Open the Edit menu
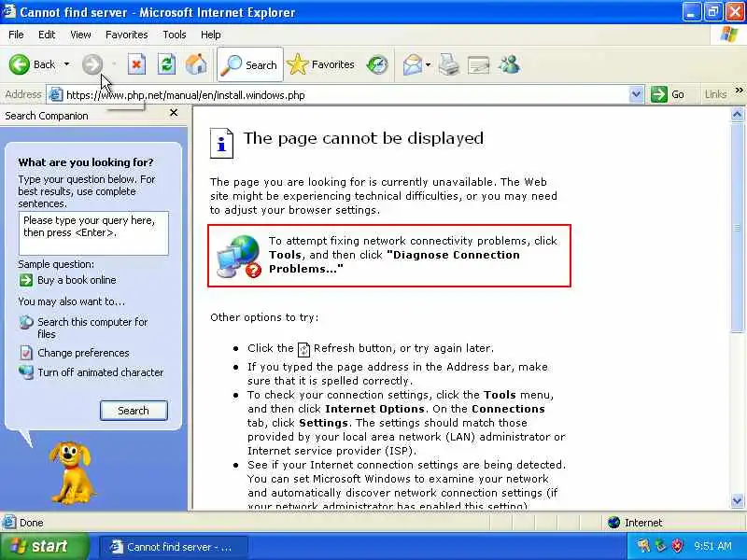The image size is (747, 560). pyautogui.click(x=47, y=35)
